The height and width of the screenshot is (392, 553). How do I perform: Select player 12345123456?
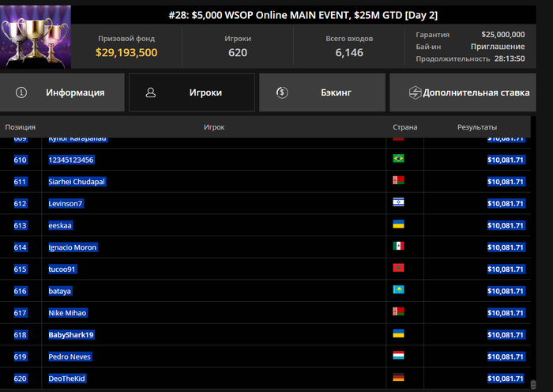[71, 160]
